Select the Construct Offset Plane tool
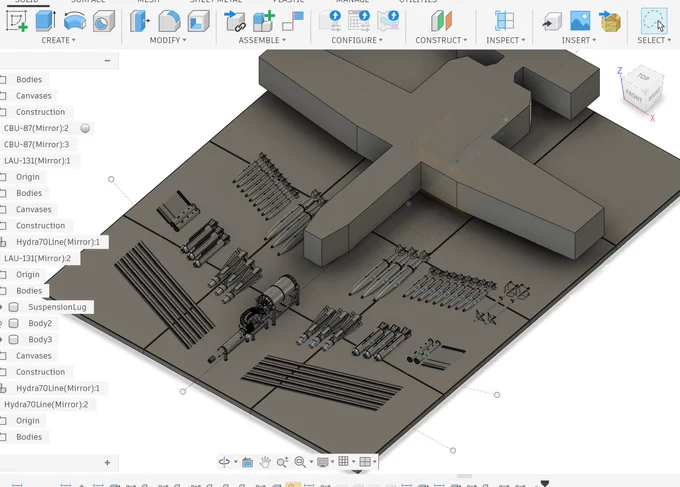 pos(441,21)
